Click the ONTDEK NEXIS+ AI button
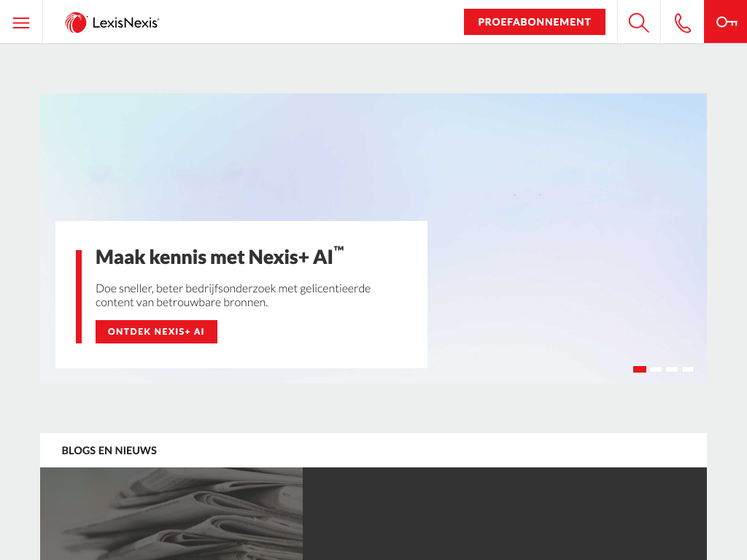Viewport: 747px width, 560px height. coord(156,332)
